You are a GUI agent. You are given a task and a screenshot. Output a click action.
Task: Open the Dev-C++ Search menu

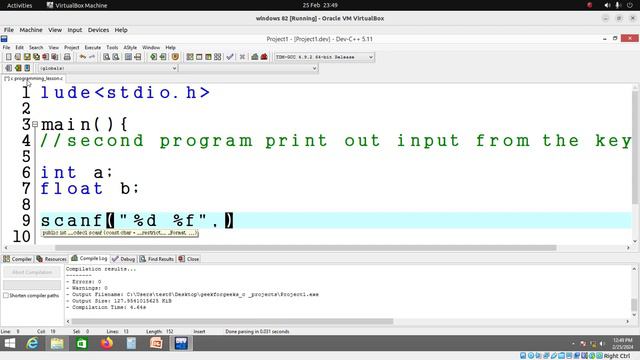36,47
